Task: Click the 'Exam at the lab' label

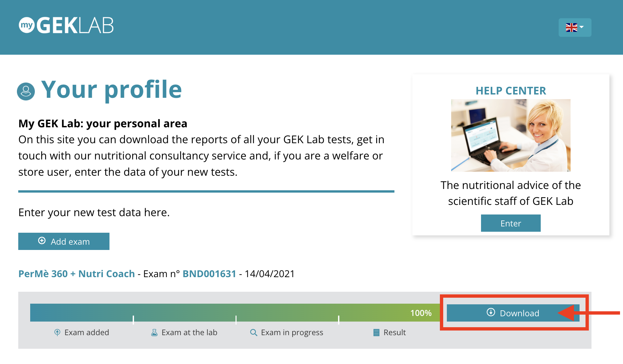Action: [189, 333]
